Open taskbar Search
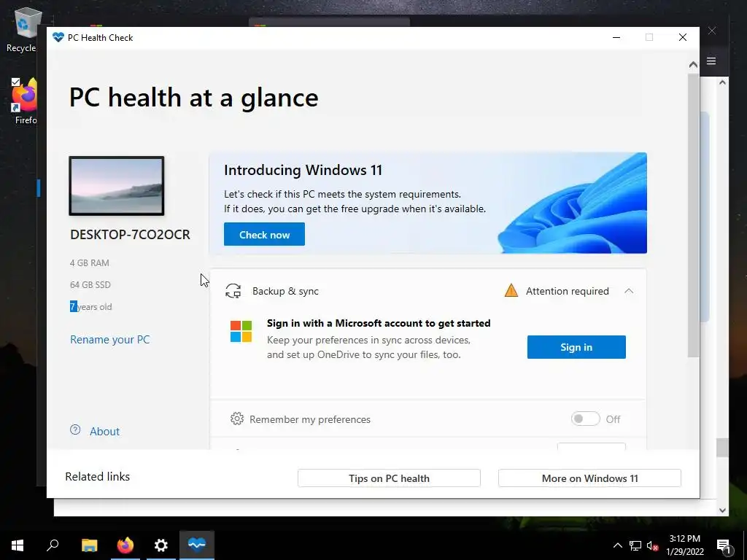Image resolution: width=747 pixels, height=560 pixels. click(53, 545)
